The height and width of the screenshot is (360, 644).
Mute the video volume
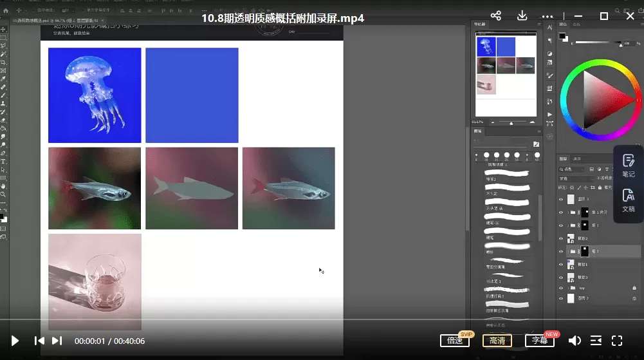pos(575,341)
